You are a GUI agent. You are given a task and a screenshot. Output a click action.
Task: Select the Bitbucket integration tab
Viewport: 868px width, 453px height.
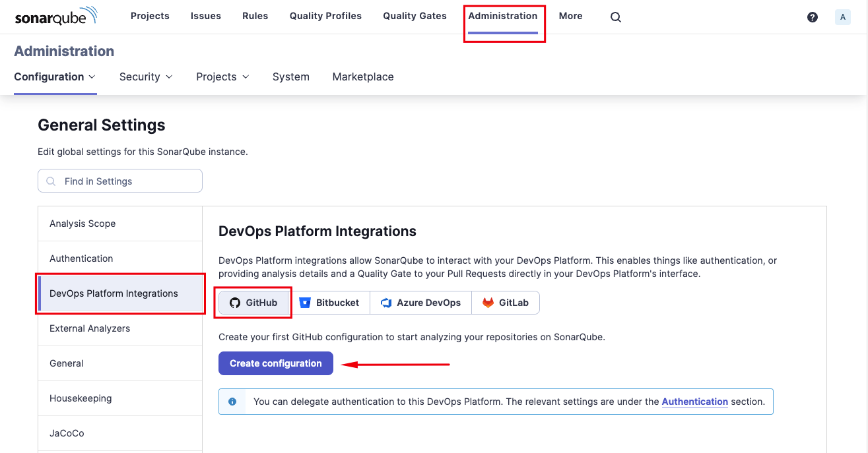pyautogui.click(x=330, y=303)
